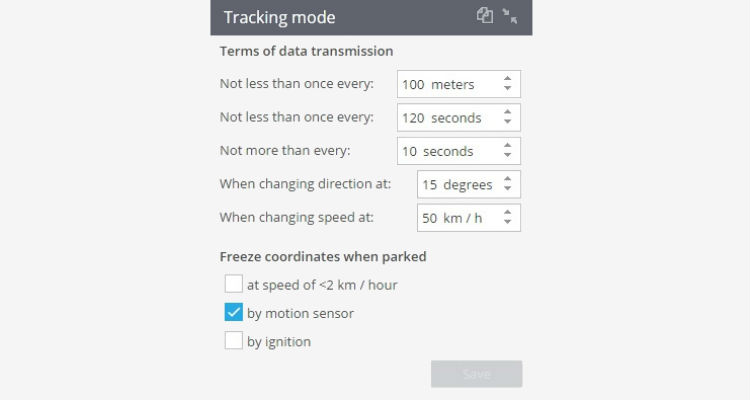Increase the 120 seconds interval
The height and width of the screenshot is (400, 750).
[x=507, y=112]
